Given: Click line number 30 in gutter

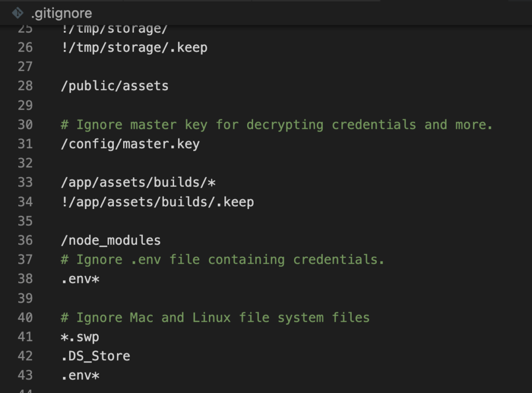Looking at the screenshot, I should (25, 125).
